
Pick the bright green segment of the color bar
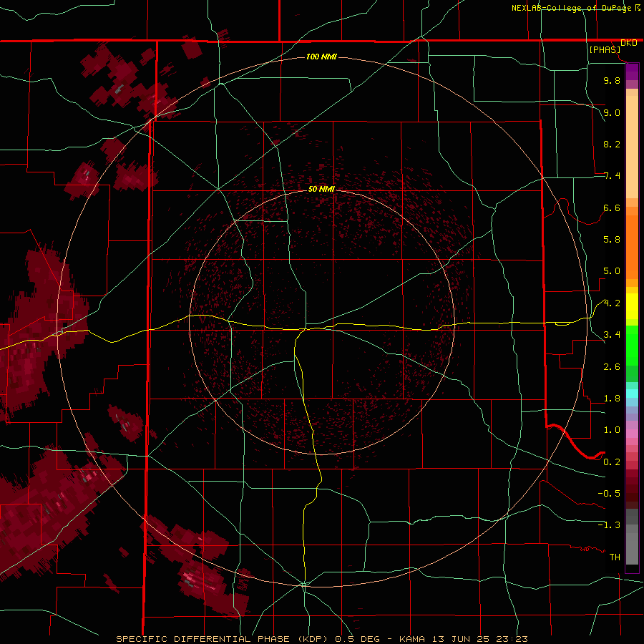(x=632, y=345)
